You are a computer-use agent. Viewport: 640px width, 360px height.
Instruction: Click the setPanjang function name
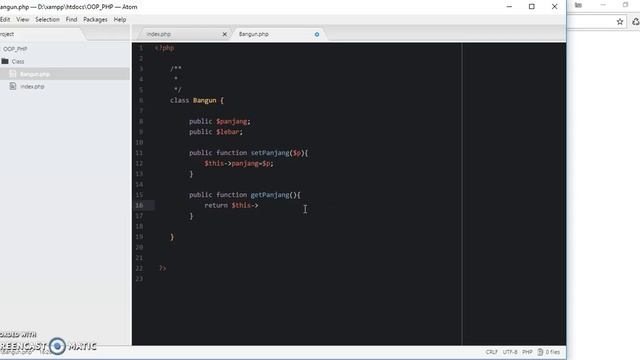pyautogui.click(x=270, y=153)
